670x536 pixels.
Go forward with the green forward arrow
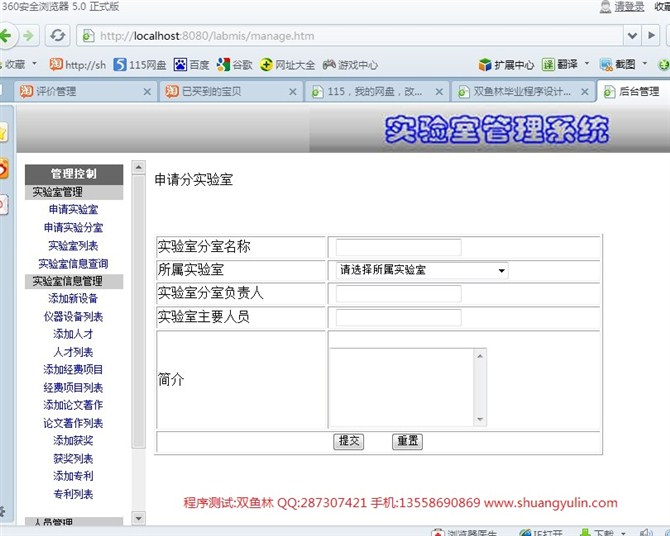[28, 35]
